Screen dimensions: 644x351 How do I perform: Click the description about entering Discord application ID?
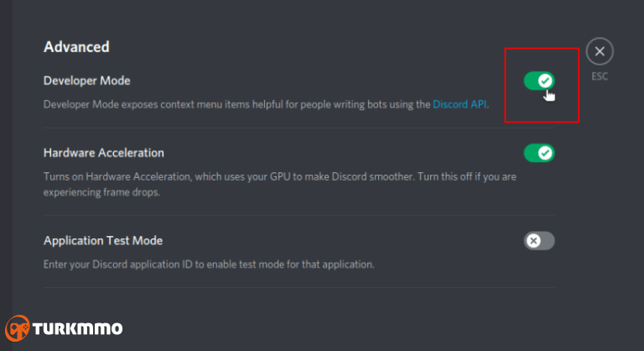coord(209,265)
